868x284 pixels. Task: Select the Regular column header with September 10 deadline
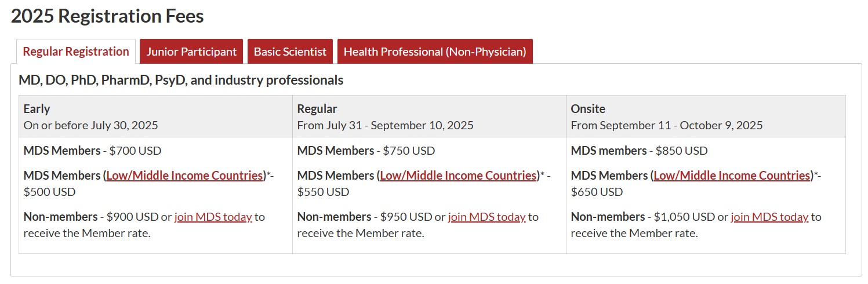tap(429, 116)
